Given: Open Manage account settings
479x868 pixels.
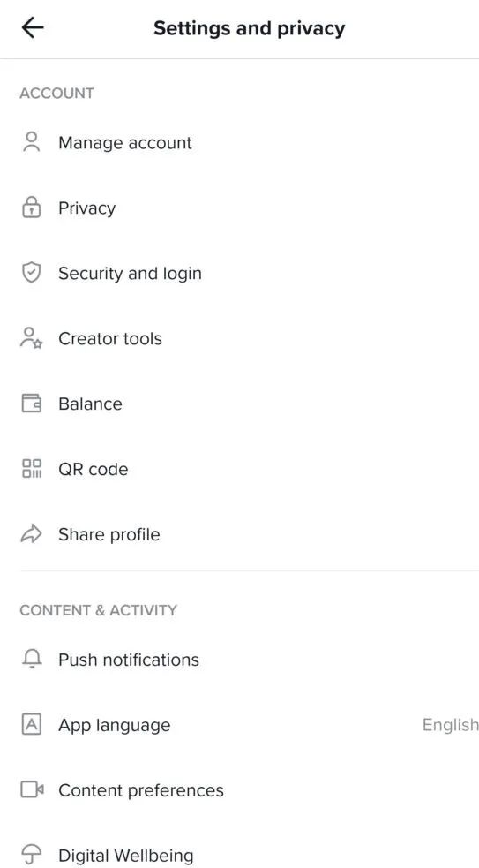Looking at the screenshot, I should coord(240,142).
